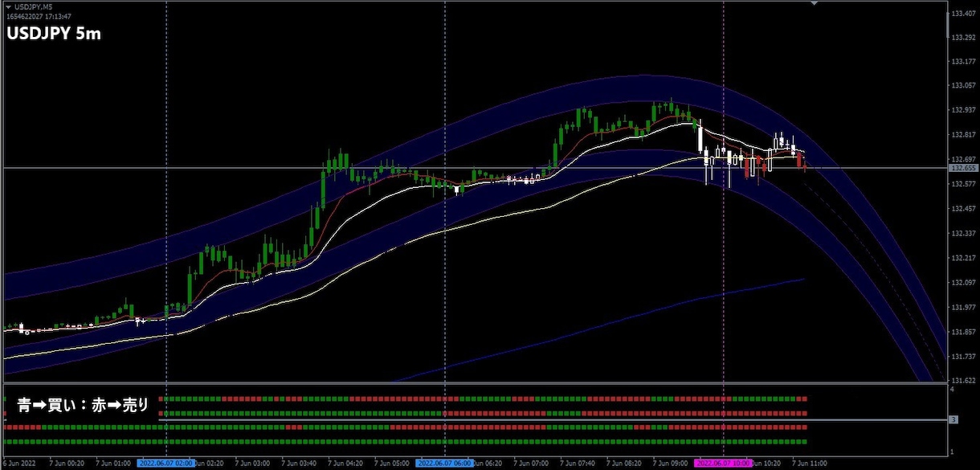The width and height of the screenshot is (980, 470).
Task: Click indicator scale value 4
Action: coord(953,390)
